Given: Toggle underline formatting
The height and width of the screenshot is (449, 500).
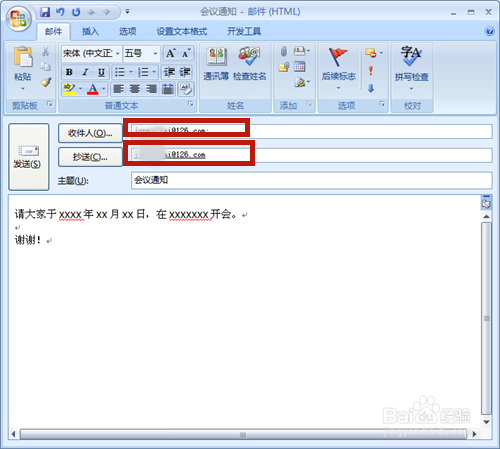Looking at the screenshot, I should coord(101,72).
